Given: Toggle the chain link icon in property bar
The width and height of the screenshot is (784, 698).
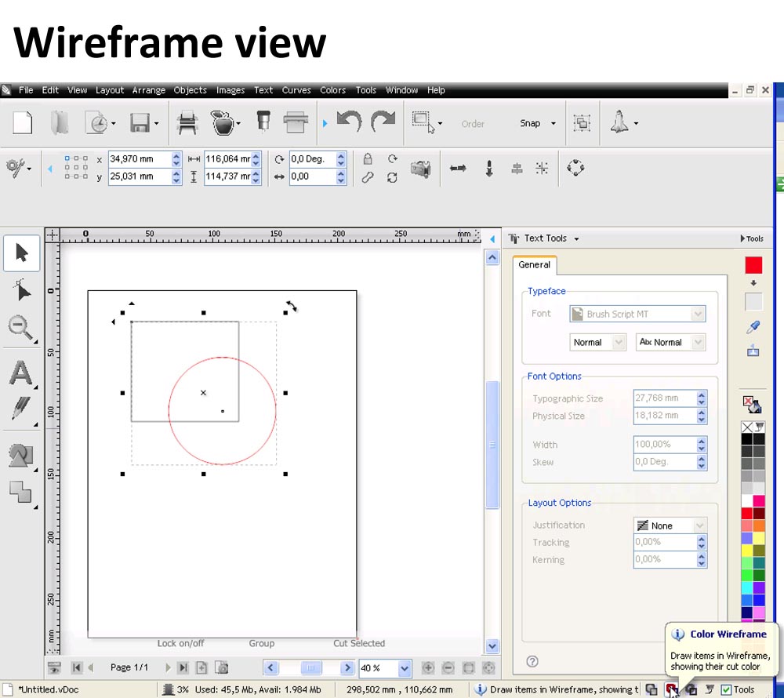Looking at the screenshot, I should coord(368,177).
